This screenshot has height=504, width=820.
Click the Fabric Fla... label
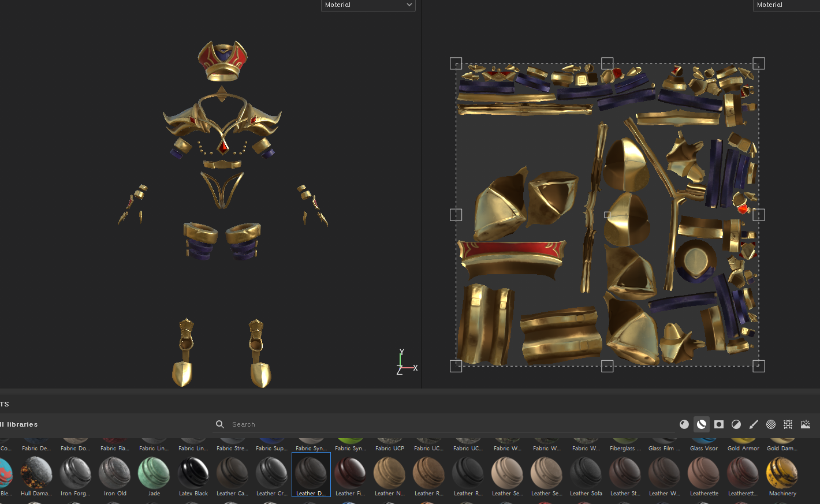(x=115, y=449)
